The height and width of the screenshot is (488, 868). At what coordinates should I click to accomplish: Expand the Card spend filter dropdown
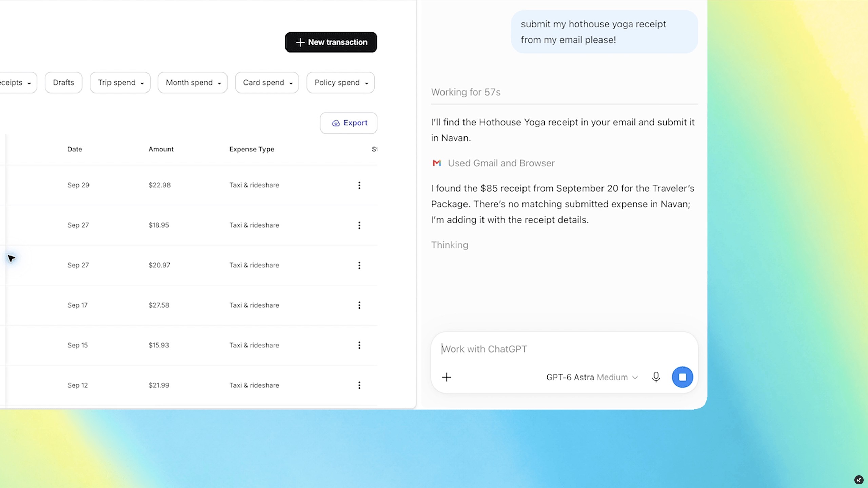[x=267, y=82]
